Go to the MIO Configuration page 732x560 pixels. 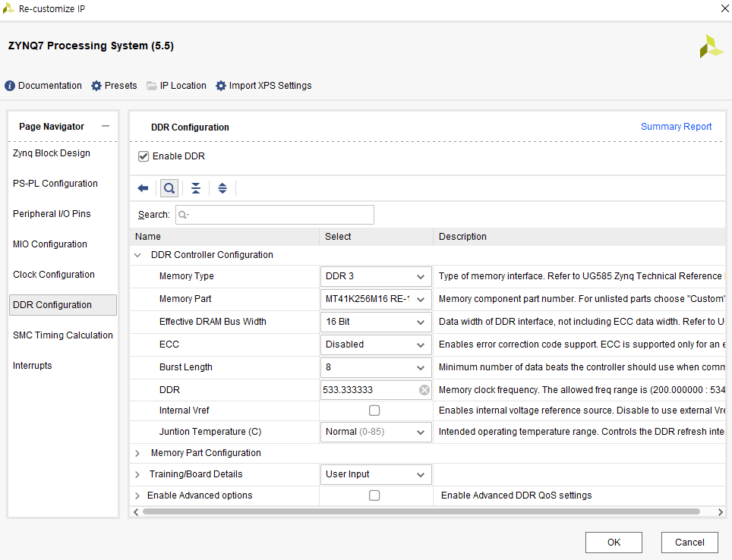point(50,244)
